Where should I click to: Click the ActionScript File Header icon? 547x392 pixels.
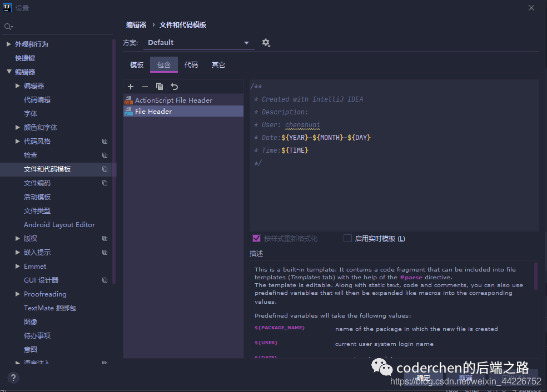click(x=128, y=100)
